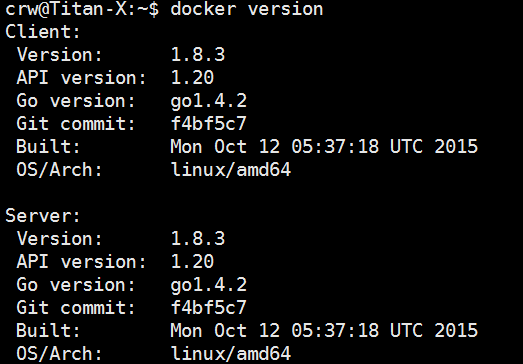Click Client API version value 1.20
This screenshot has width=523, height=364.
click(192, 78)
